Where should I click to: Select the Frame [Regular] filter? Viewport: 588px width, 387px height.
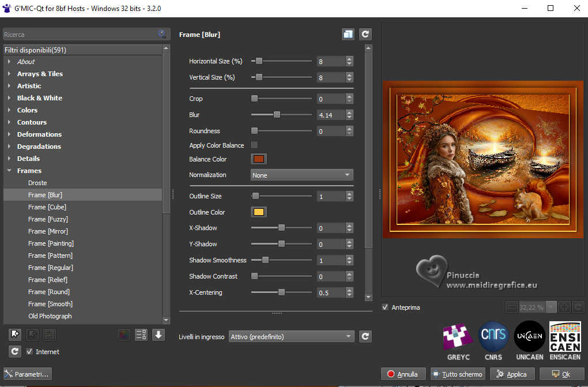[51, 268]
